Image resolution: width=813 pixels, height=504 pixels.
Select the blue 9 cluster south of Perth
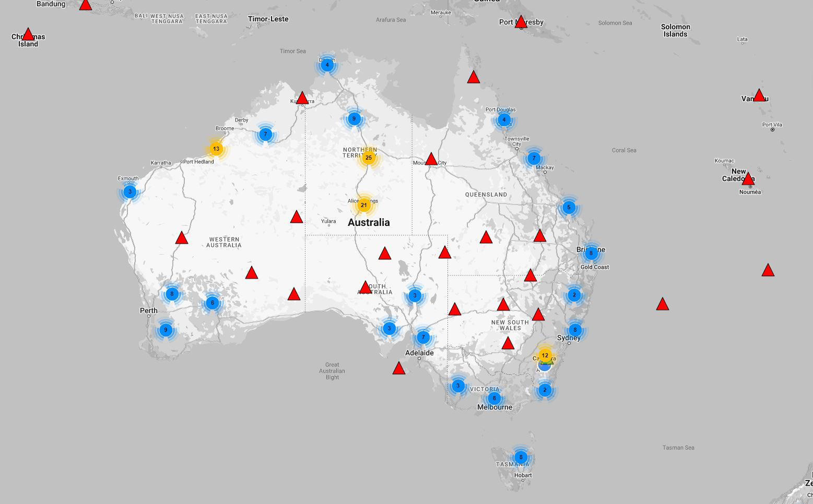166,330
